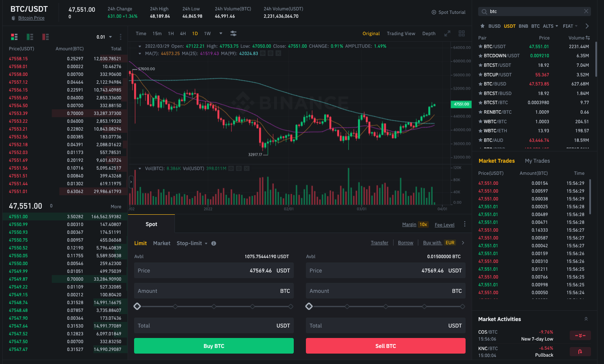Select the 1H chart interval
604x364 pixels.
(171, 33)
